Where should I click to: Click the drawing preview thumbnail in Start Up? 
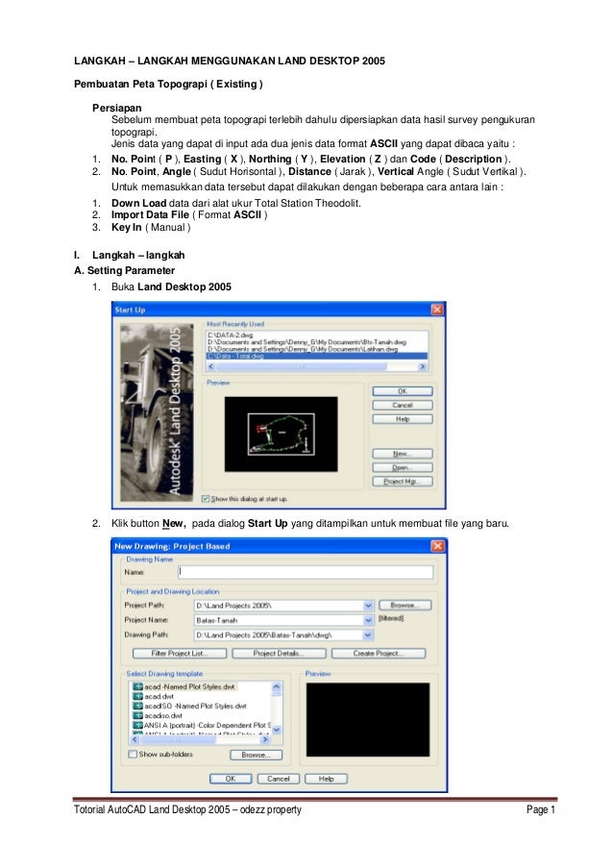click(x=282, y=434)
